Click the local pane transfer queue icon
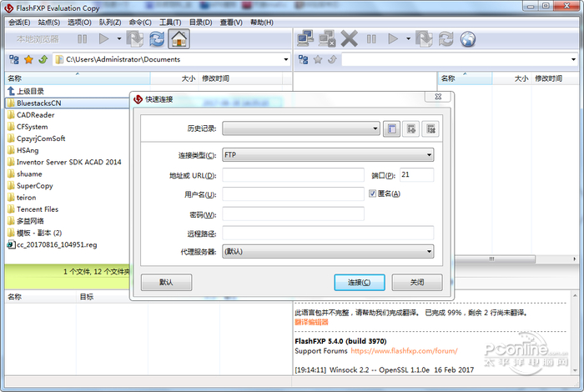Image resolution: width=584 pixels, height=392 pixels. (x=134, y=38)
